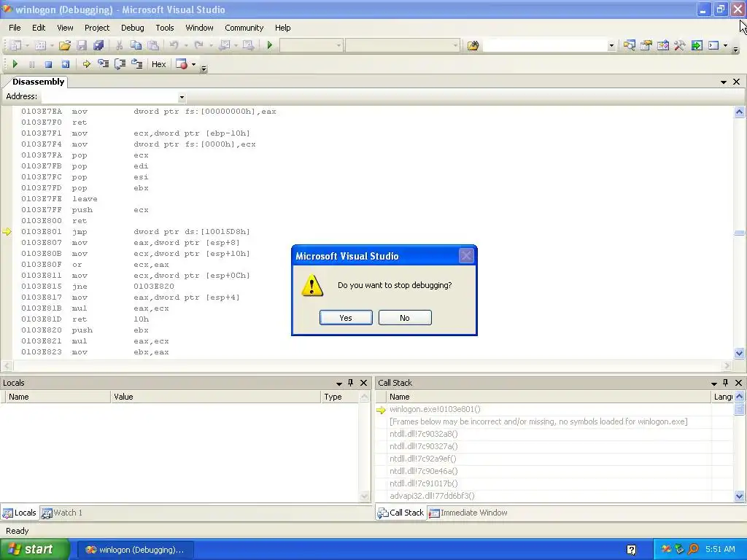Viewport: 747px width, 560px height.
Task: Click the Stop Debugging square icon
Action: [48, 64]
